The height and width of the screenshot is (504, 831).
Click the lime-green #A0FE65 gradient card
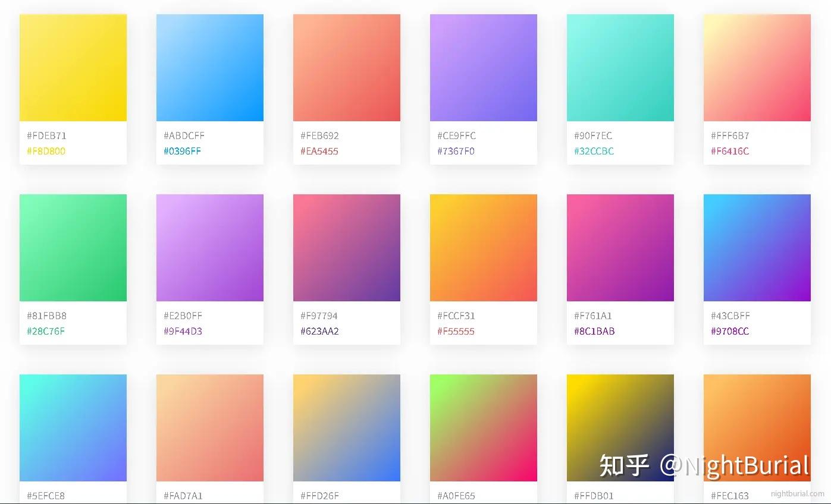[483, 427]
